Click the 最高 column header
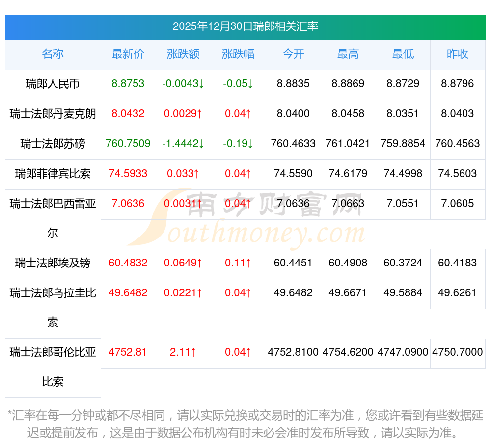Screen dimensions: 491x448 coord(348,54)
